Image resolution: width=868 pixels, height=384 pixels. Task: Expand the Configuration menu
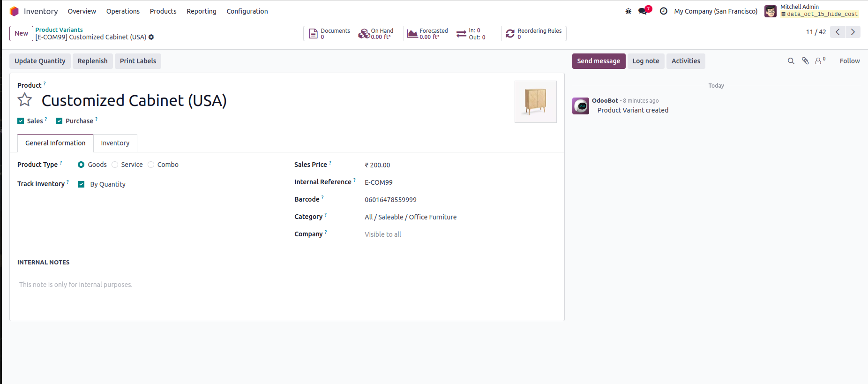(247, 11)
